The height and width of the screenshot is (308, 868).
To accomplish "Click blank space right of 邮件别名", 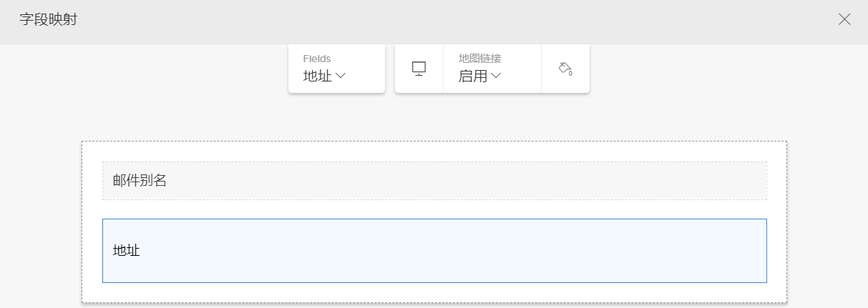I will point(501,181).
